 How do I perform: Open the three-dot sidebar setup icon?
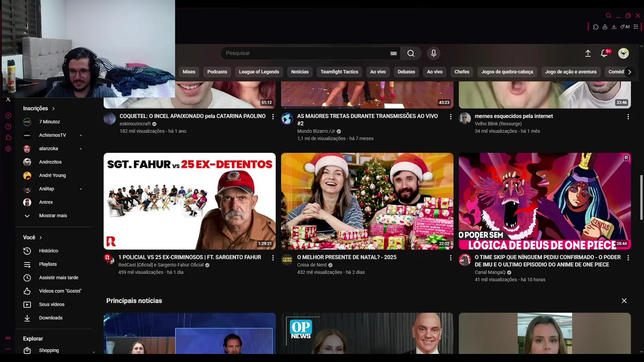point(8,349)
